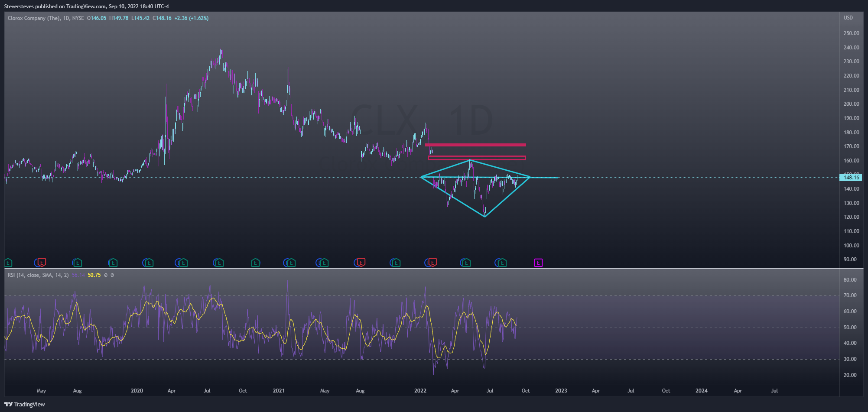The image size is (868, 412).
Task: Click the 60.00 RSI axis label
Action: [850, 311]
